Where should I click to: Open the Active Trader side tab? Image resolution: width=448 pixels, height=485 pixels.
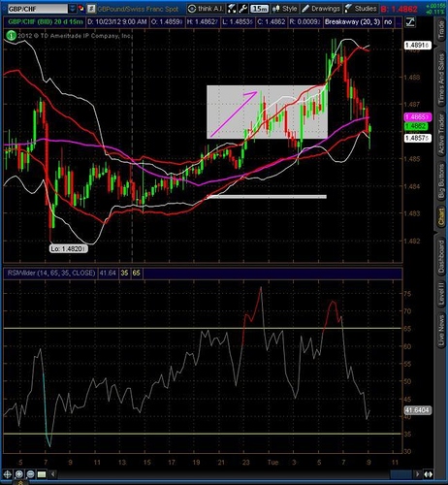coord(441,134)
